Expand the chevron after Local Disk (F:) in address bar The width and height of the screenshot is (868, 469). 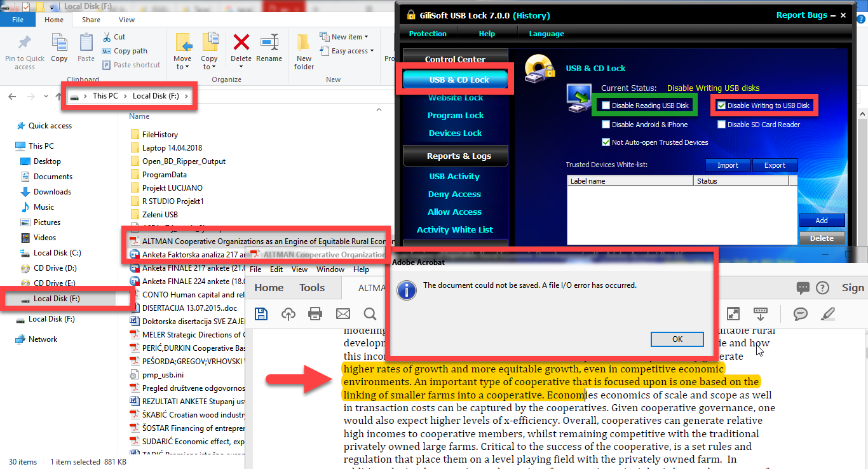[187, 96]
